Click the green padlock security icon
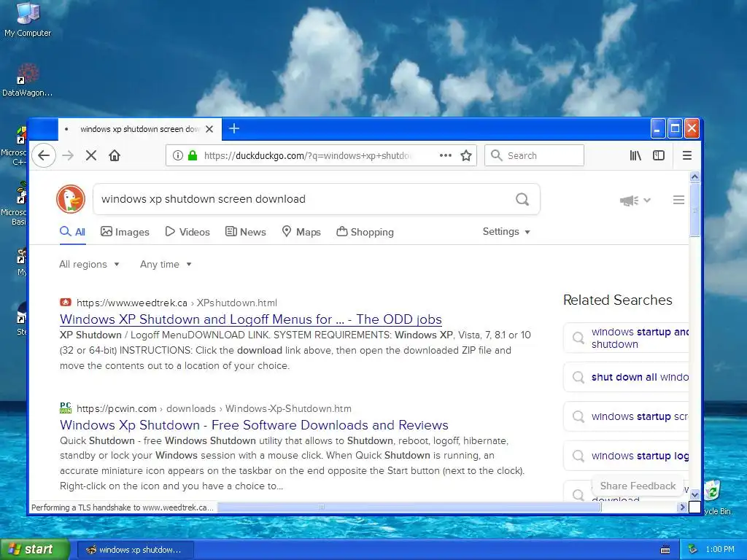Viewport: 747px width, 560px height. 193,155
